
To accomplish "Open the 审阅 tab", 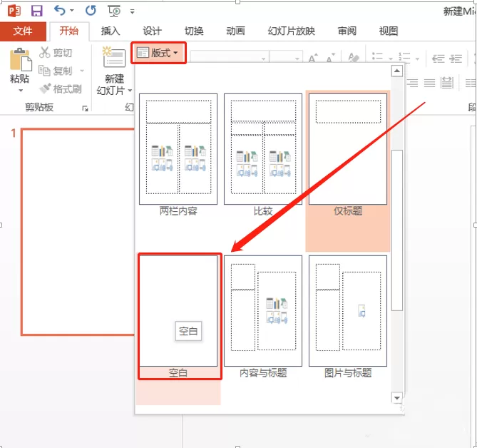I will coord(347,31).
